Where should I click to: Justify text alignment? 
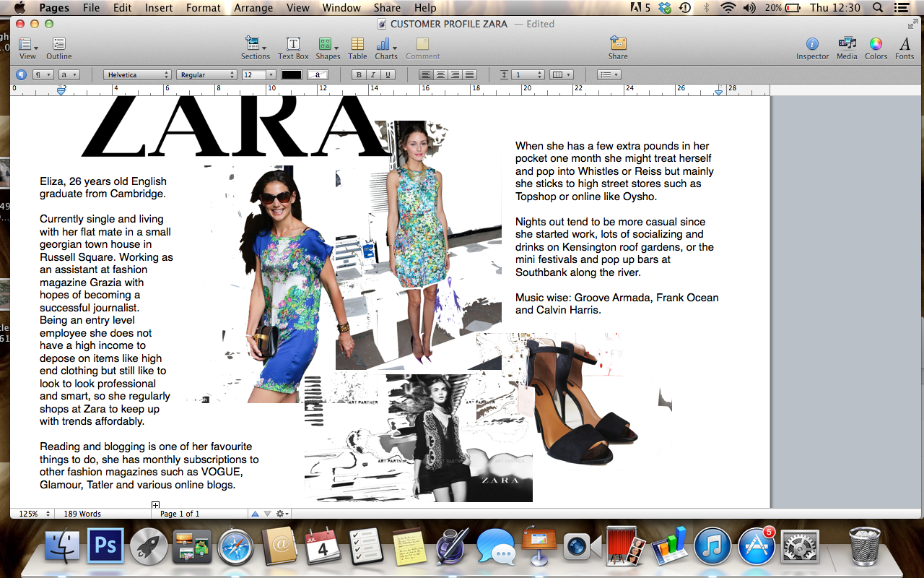[469, 74]
